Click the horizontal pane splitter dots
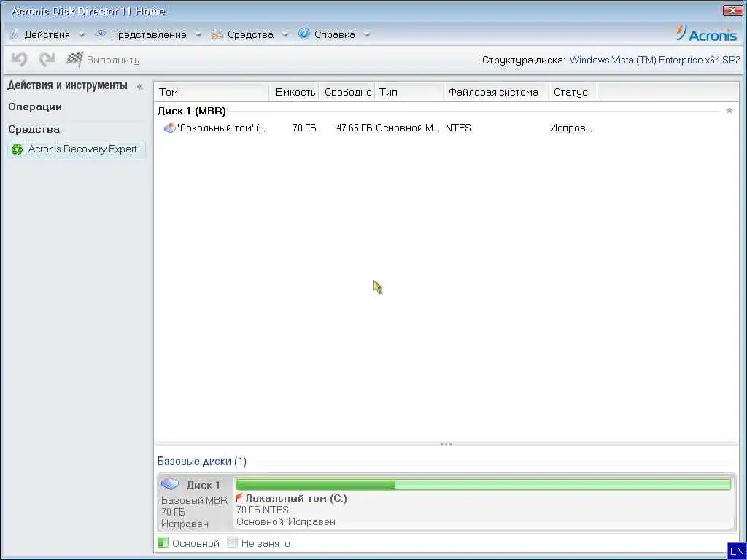 (x=446, y=444)
